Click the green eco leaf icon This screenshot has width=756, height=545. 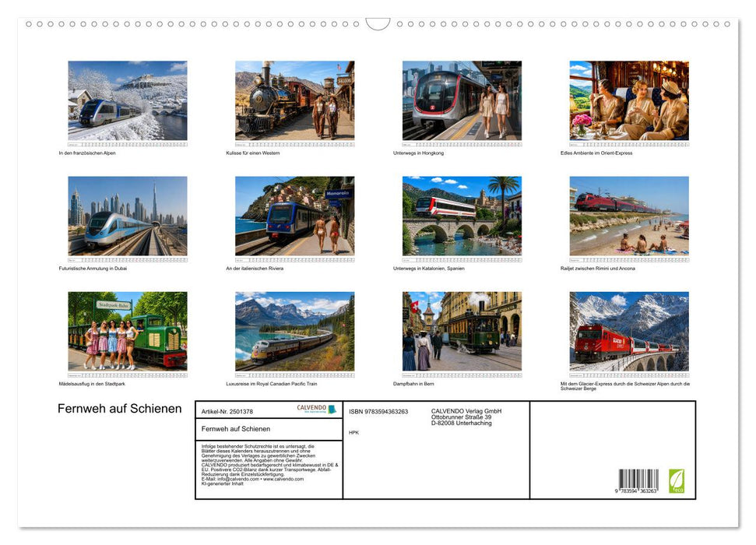point(676,481)
